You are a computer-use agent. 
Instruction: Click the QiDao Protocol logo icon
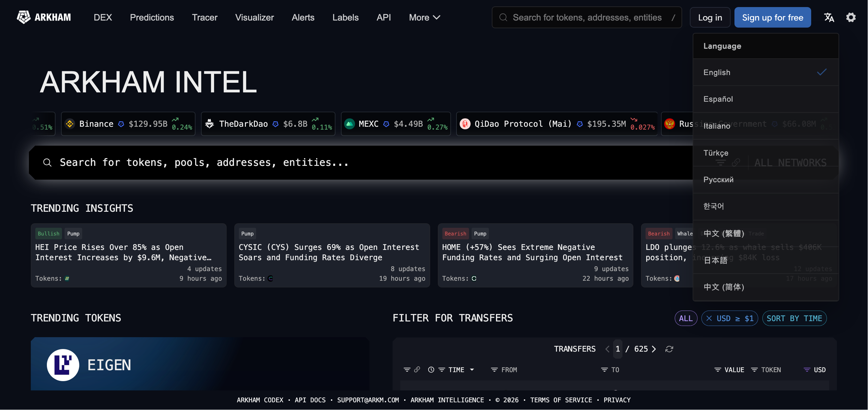pyautogui.click(x=465, y=124)
